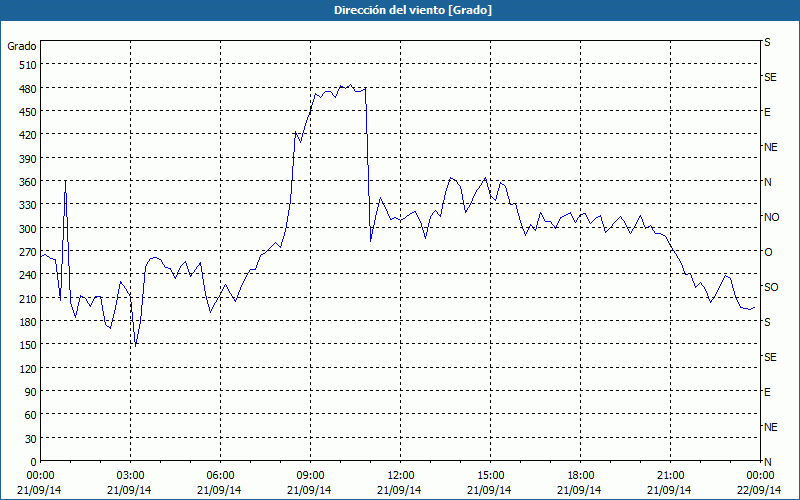Click compass label 'N' level with 0
The image size is (800, 500).
[768, 462]
